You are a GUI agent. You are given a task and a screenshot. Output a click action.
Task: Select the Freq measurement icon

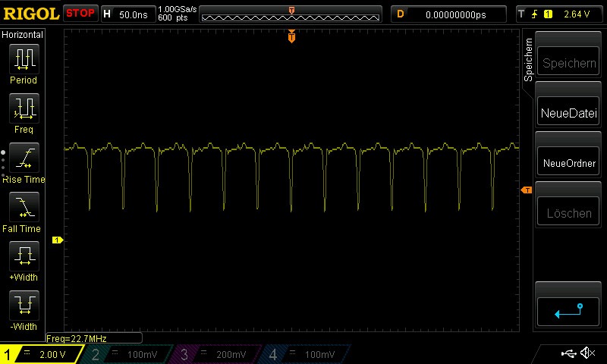pyautogui.click(x=24, y=108)
